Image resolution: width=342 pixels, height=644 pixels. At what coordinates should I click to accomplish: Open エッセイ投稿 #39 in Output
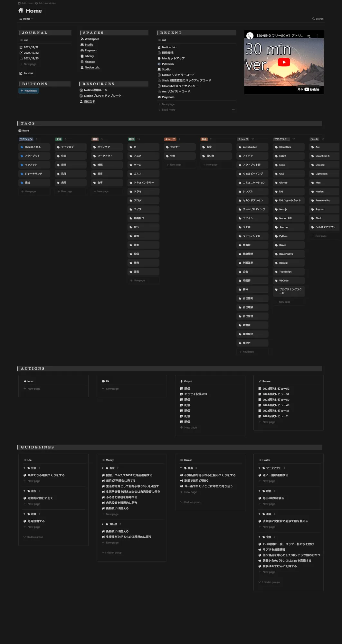pyautogui.click(x=194, y=394)
